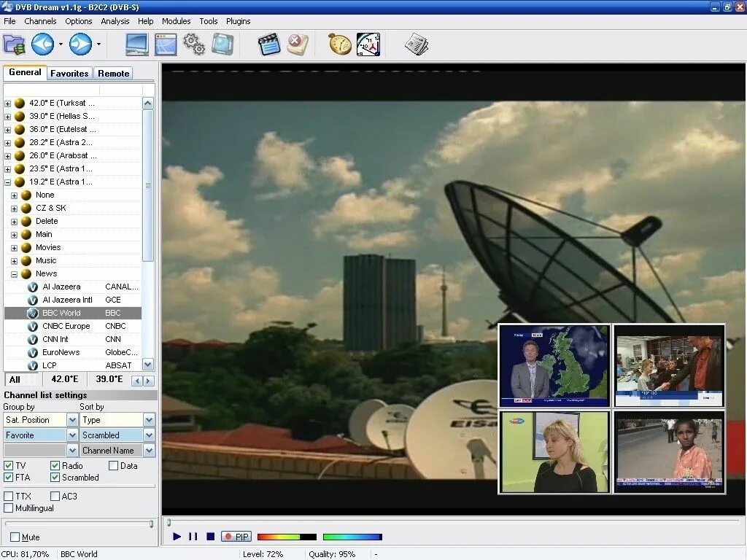Screen dimensions: 747x560
Task: Enable the AC3 checkbox
Action: (x=55, y=496)
